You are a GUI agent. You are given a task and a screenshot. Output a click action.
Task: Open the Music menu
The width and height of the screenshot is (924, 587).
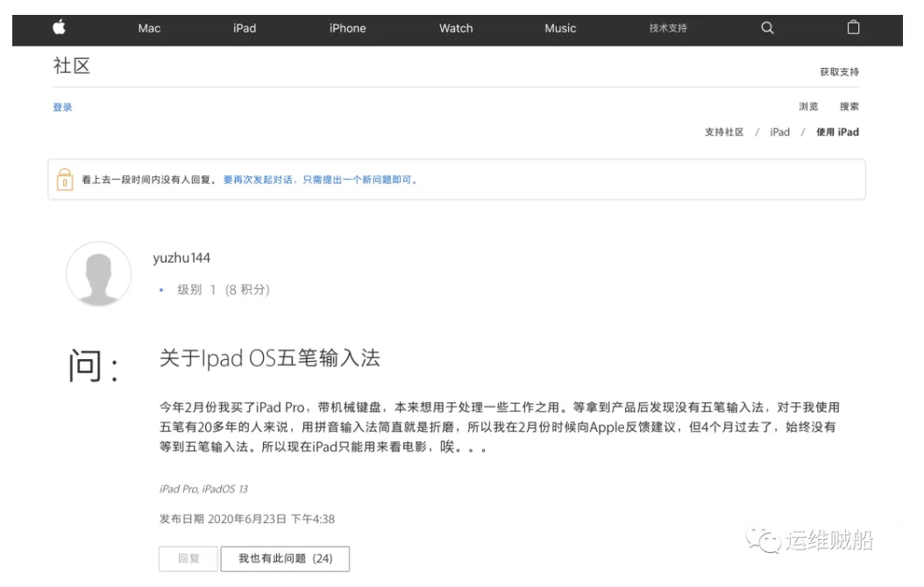pyautogui.click(x=560, y=28)
